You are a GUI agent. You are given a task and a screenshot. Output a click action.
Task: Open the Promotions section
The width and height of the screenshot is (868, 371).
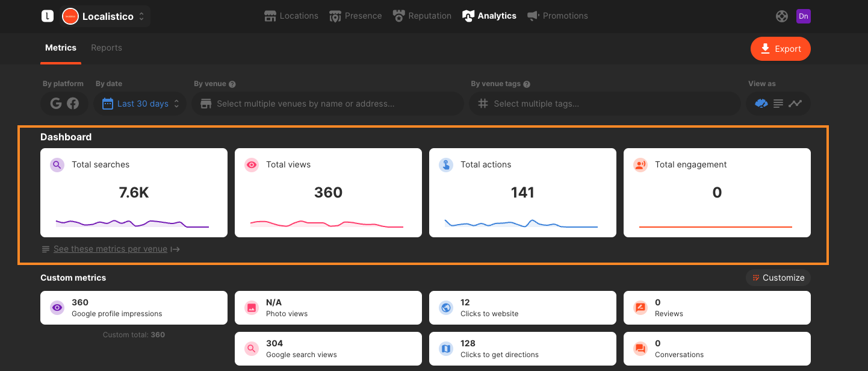point(557,16)
